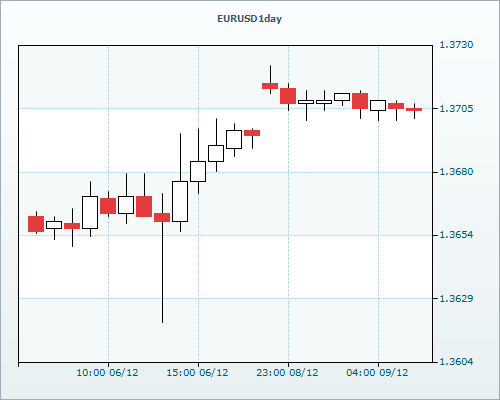Screen dimensions: 500x400
Task: Click the EURUSD 1day chart title
Action: coord(249,19)
